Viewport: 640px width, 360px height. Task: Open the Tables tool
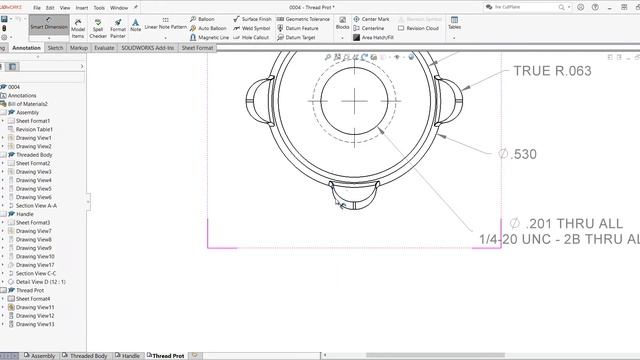pos(454,23)
